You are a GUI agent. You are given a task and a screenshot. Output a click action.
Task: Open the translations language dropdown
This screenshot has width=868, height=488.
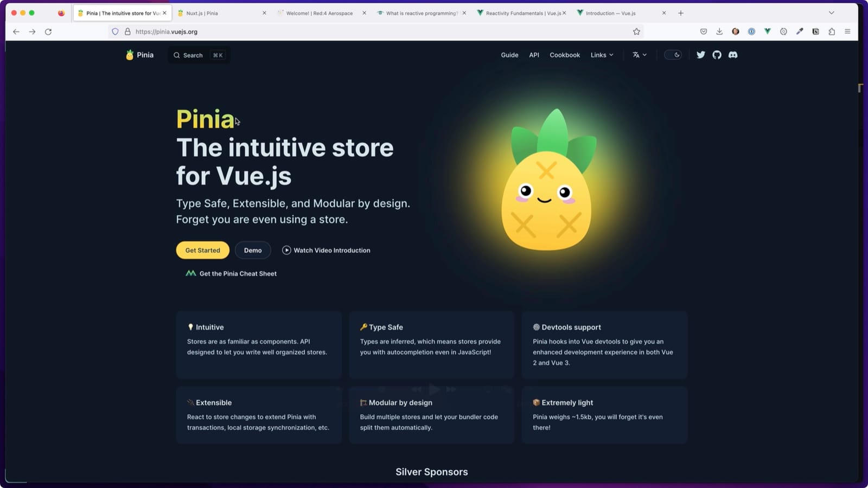point(639,55)
